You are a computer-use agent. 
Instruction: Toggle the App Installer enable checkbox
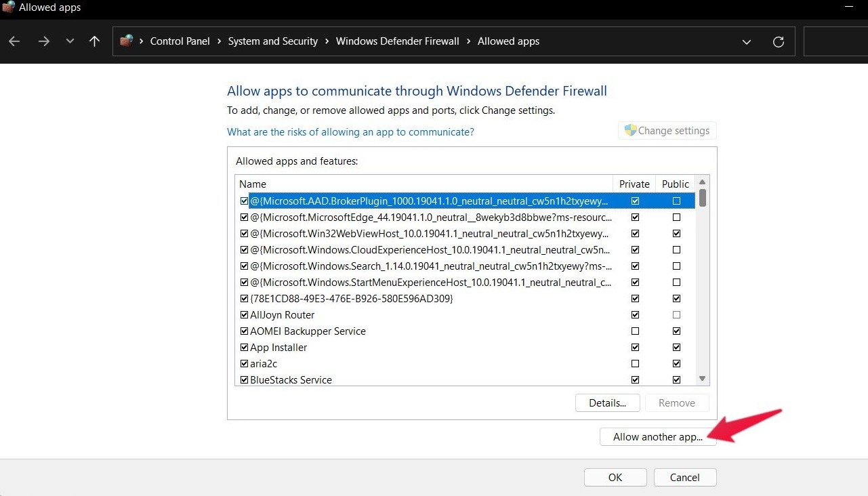click(x=245, y=348)
